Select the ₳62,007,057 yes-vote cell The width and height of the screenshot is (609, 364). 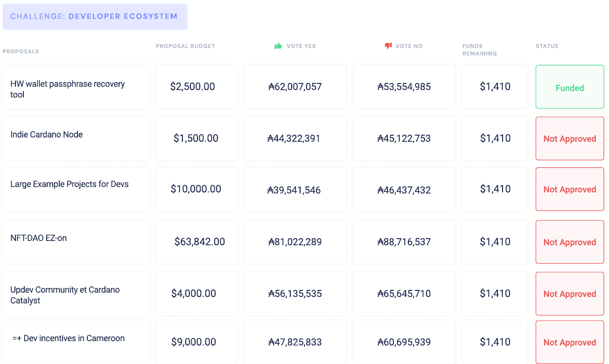295,87
